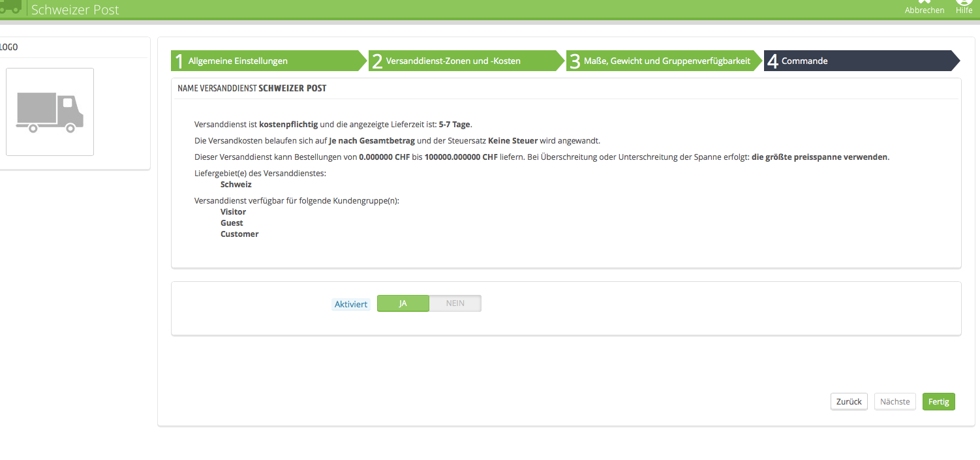Click the LOGO panel heading
The height and width of the screenshot is (460, 980).
click(x=8, y=47)
